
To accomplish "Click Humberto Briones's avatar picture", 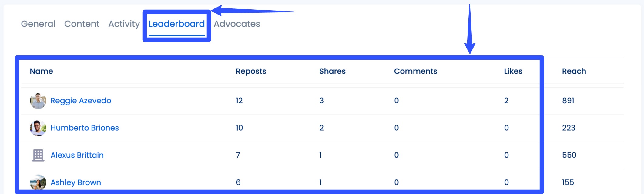I will tap(38, 128).
